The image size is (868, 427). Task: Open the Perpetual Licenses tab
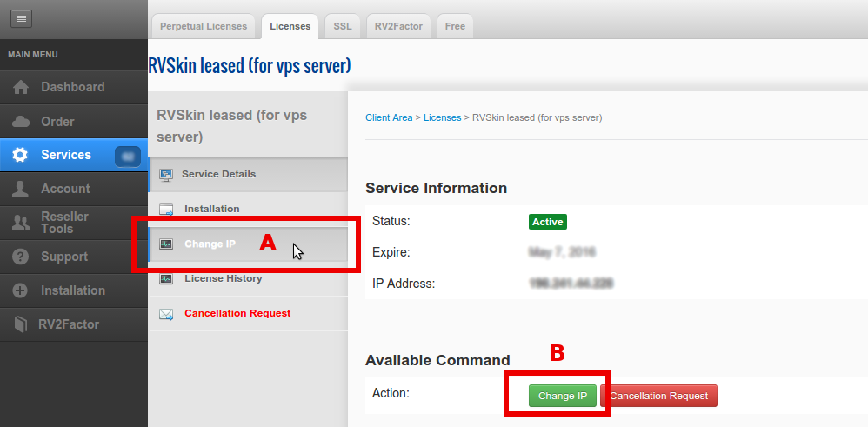tap(204, 26)
